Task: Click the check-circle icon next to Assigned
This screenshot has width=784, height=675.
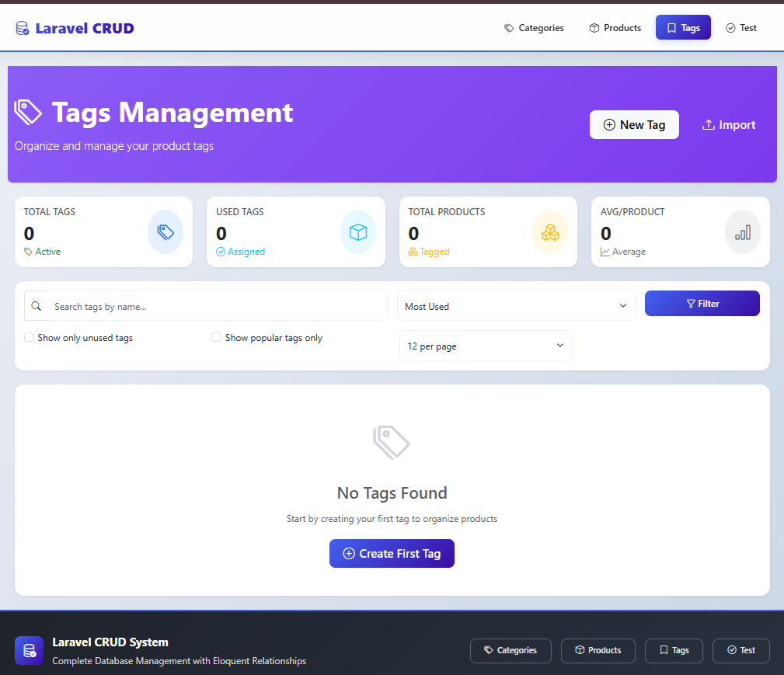Action: click(x=221, y=252)
